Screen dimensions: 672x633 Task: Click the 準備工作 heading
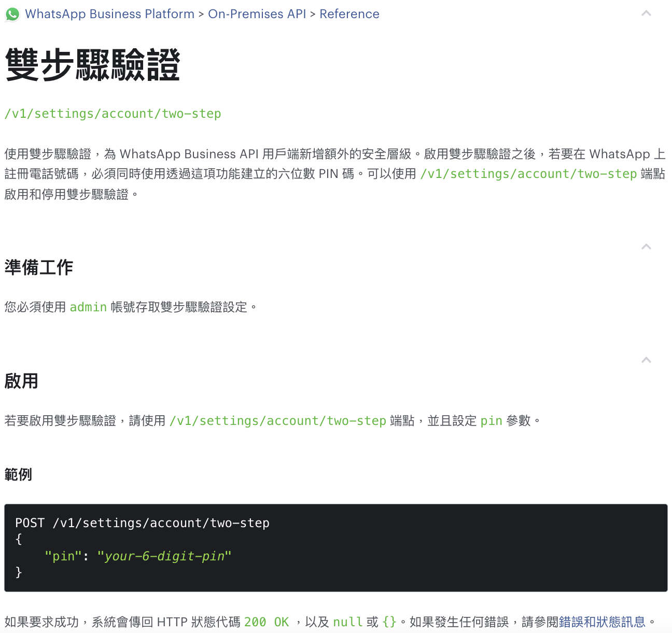point(39,268)
